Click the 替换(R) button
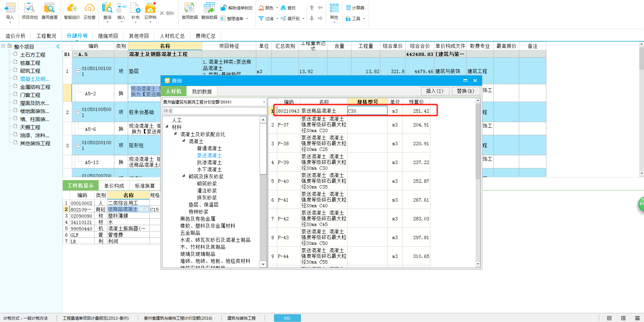Screen dimensions: 644x322 [466, 91]
